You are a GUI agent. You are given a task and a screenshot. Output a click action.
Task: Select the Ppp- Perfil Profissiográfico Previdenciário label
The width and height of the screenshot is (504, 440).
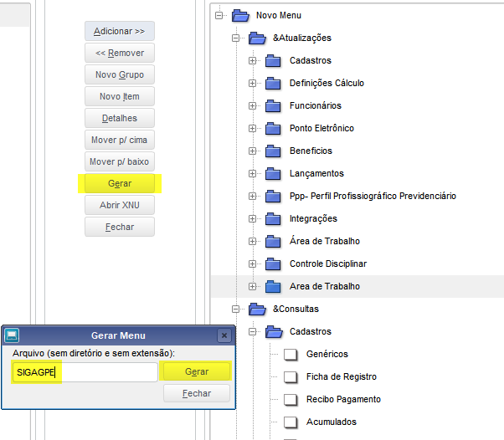tap(373, 196)
